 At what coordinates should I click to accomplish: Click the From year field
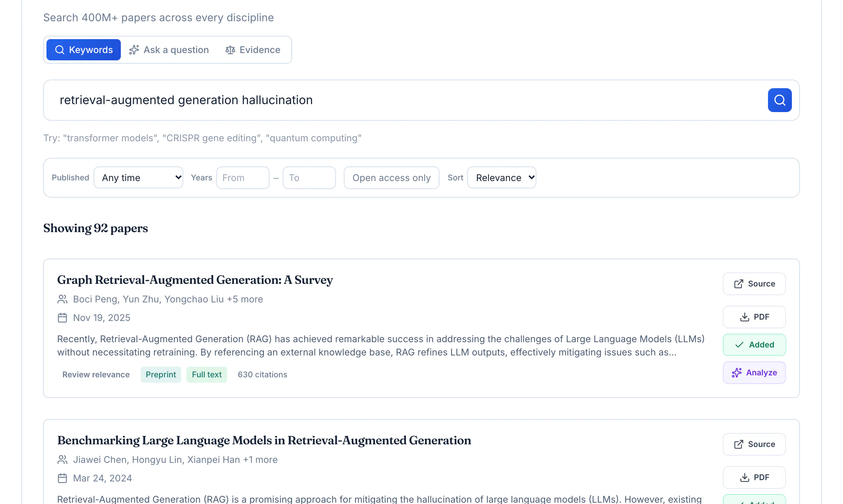243,178
